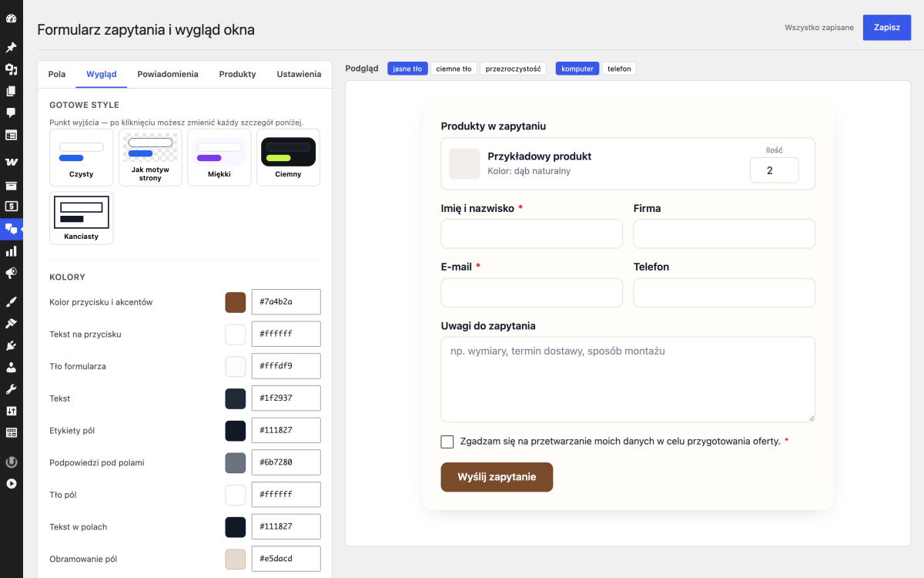Switch to the Pola tab
The image size is (924, 578).
point(57,74)
